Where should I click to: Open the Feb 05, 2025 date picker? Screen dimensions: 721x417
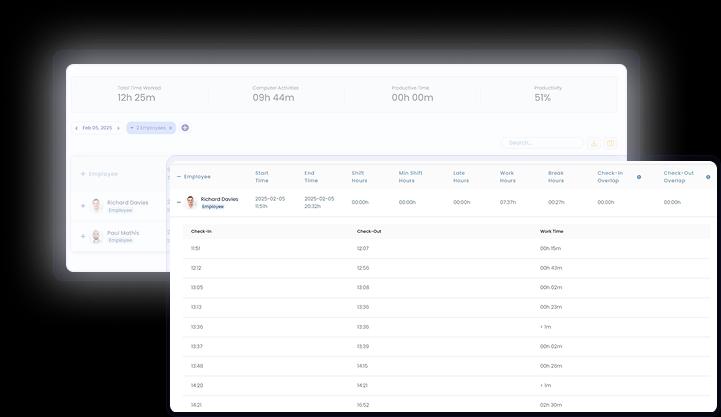point(97,128)
